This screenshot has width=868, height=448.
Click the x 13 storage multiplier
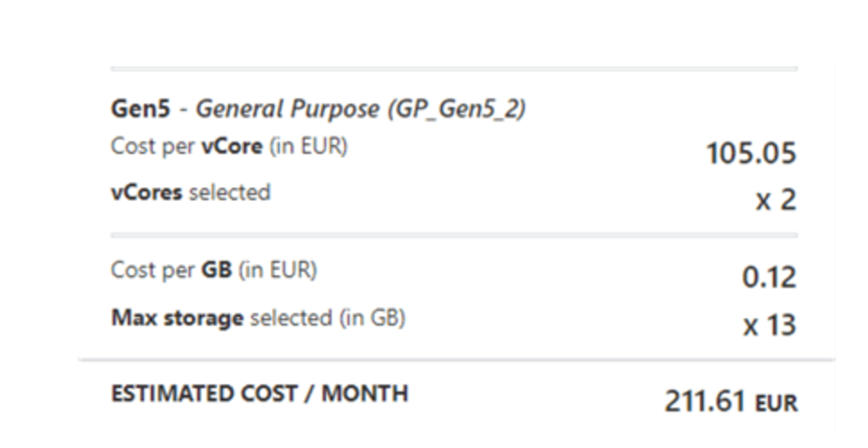click(x=770, y=325)
